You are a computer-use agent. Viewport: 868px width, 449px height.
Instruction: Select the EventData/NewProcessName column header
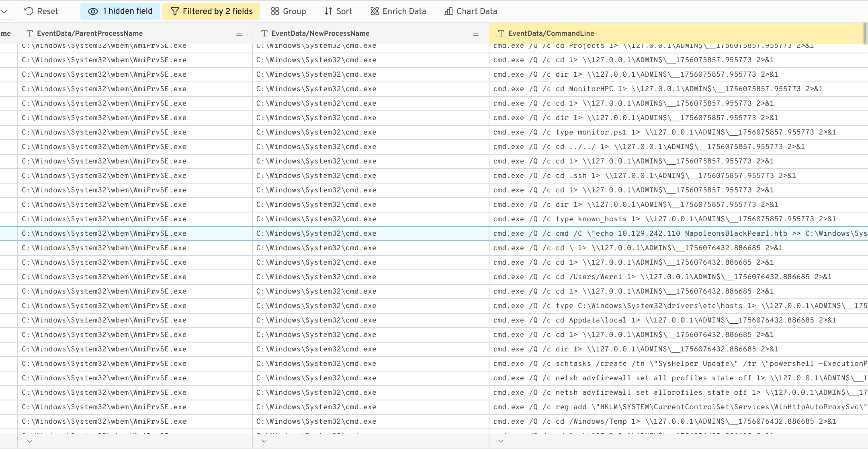click(x=320, y=33)
